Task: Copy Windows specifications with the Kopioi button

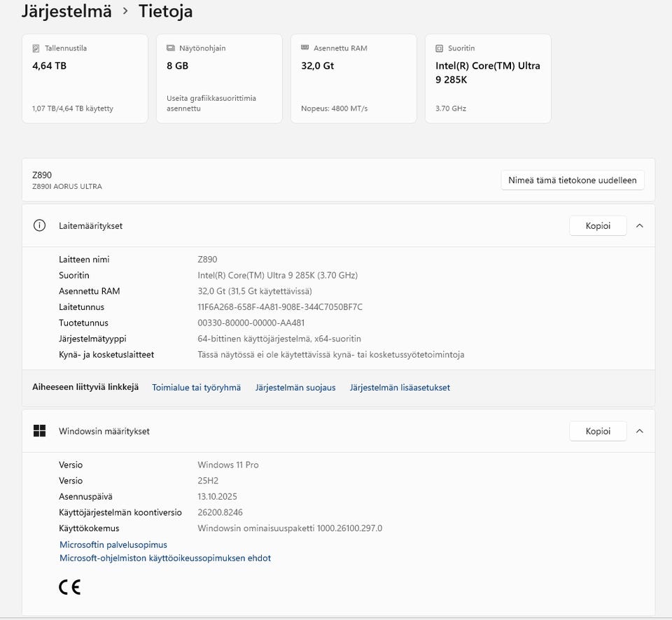Action: (598, 431)
